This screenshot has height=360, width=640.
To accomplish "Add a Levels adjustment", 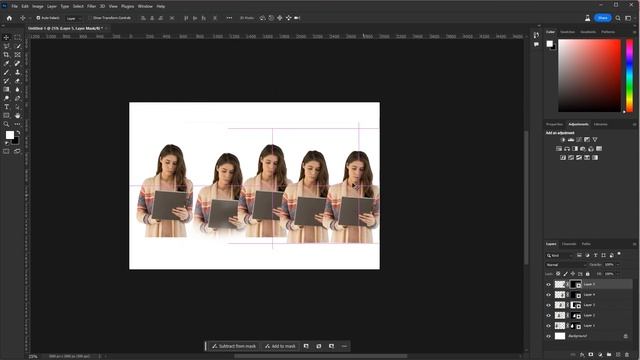I will click(x=571, y=140).
